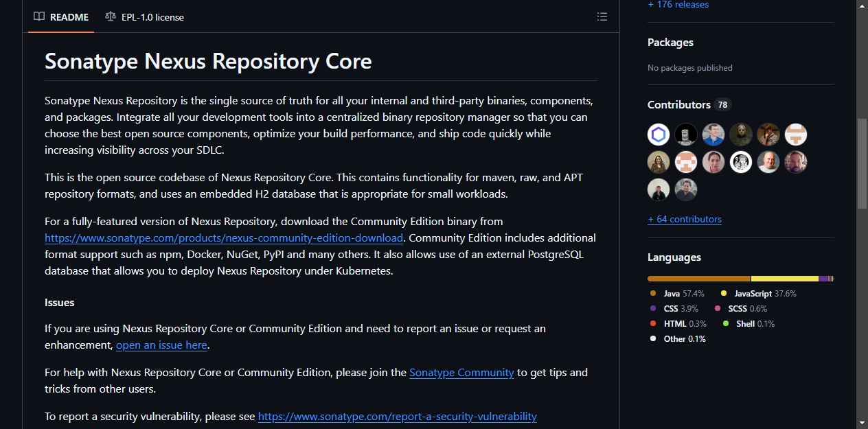
Task: Open the man in blue shirt avatar
Action: point(713,135)
